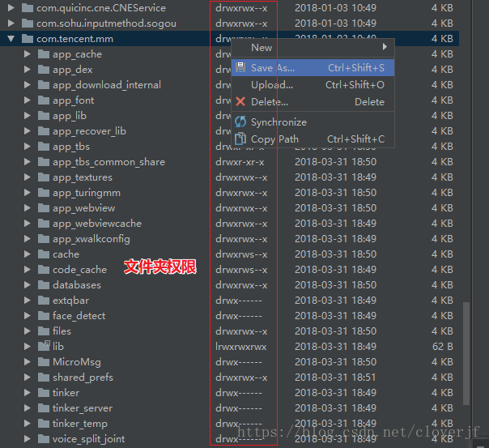This screenshot has height=448, width=489.
Task: Expand com.quicinc.cne.CNEService folder
Action: (11, 8)
